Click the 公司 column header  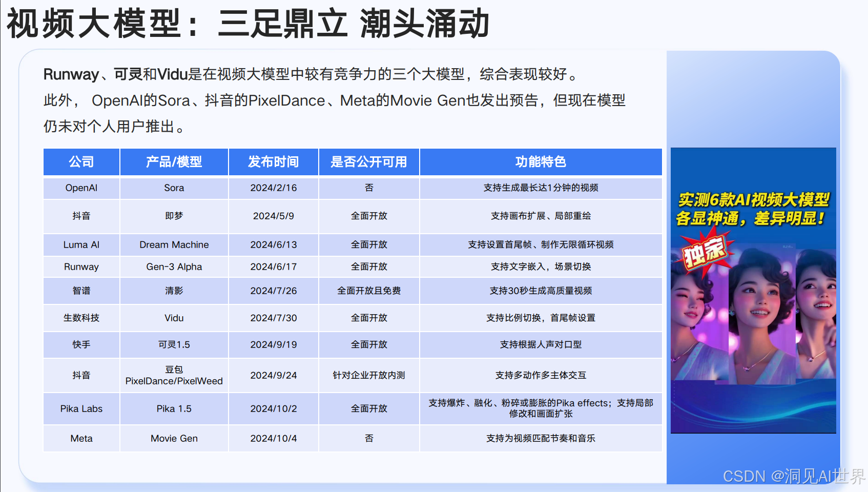tap(81, 162)
